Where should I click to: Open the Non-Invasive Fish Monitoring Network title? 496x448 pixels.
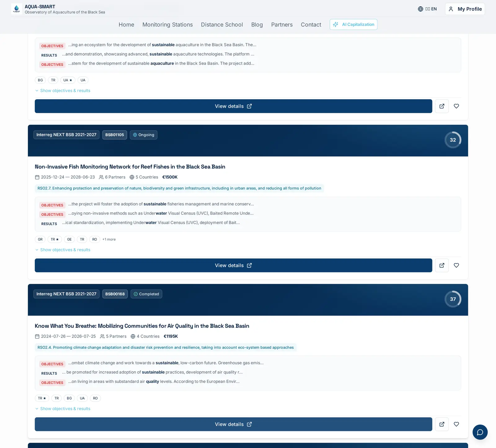pos(130,167)
